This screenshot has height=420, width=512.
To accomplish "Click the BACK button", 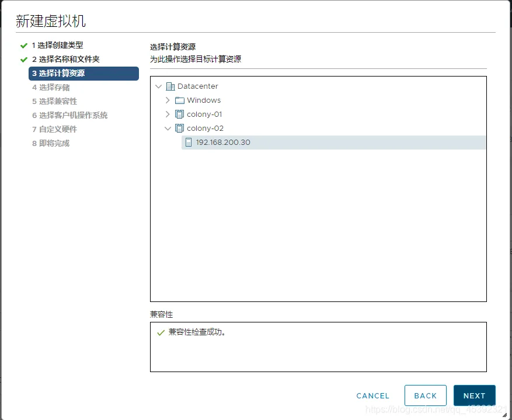I will coord(425,395).
